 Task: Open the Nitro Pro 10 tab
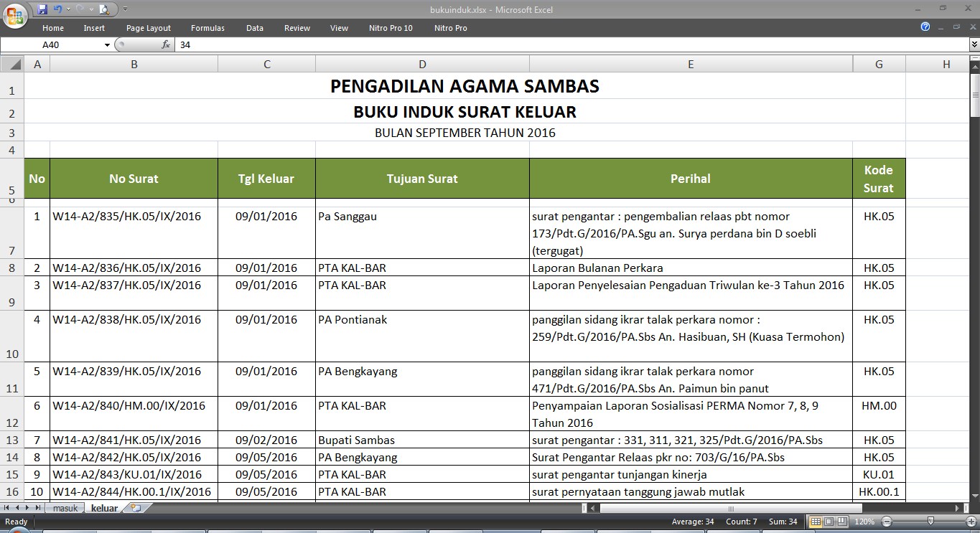391,28
